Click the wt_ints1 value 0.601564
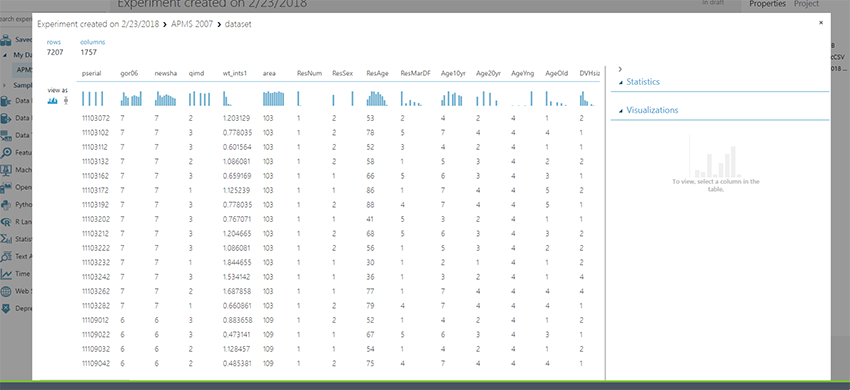 point(236,147)
